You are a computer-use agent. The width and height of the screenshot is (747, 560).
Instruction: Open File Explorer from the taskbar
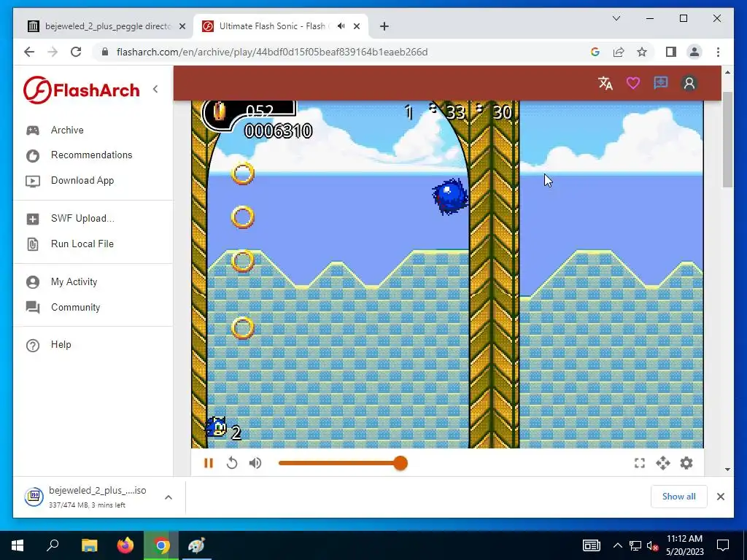click(89, 545)
